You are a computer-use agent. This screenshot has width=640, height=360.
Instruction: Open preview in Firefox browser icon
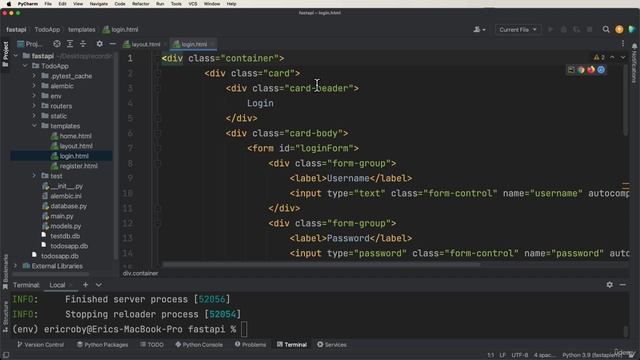591,70
